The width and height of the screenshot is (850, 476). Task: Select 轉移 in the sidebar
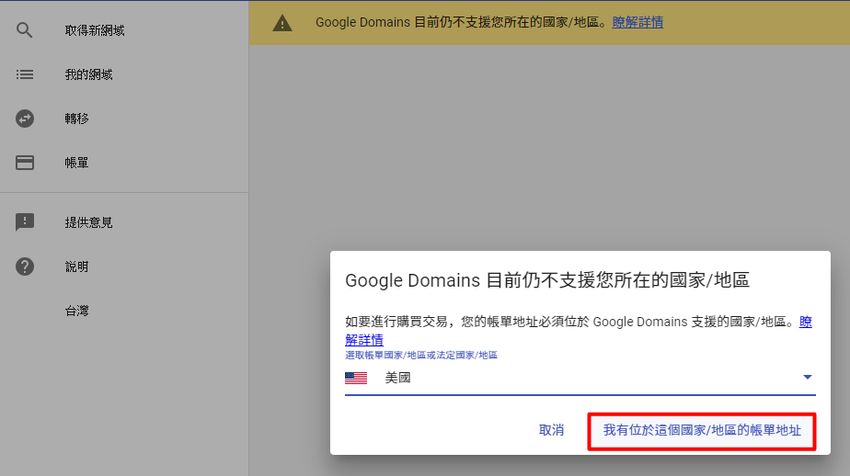(76, 118)
